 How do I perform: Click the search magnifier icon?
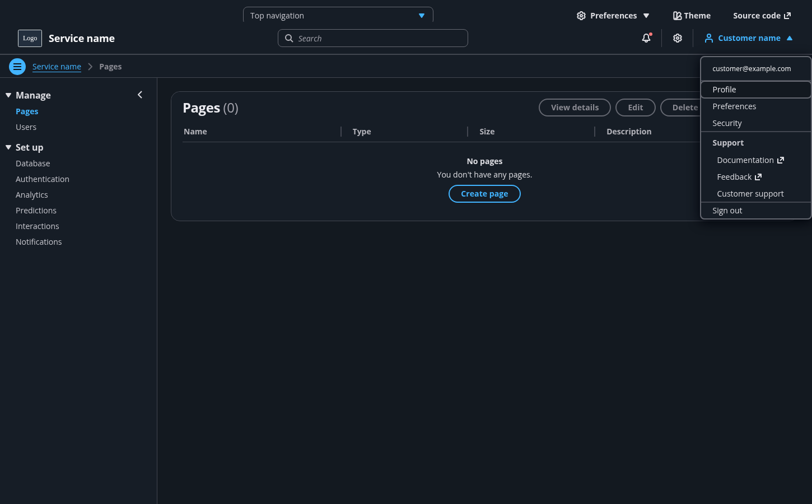coord(289,38)
